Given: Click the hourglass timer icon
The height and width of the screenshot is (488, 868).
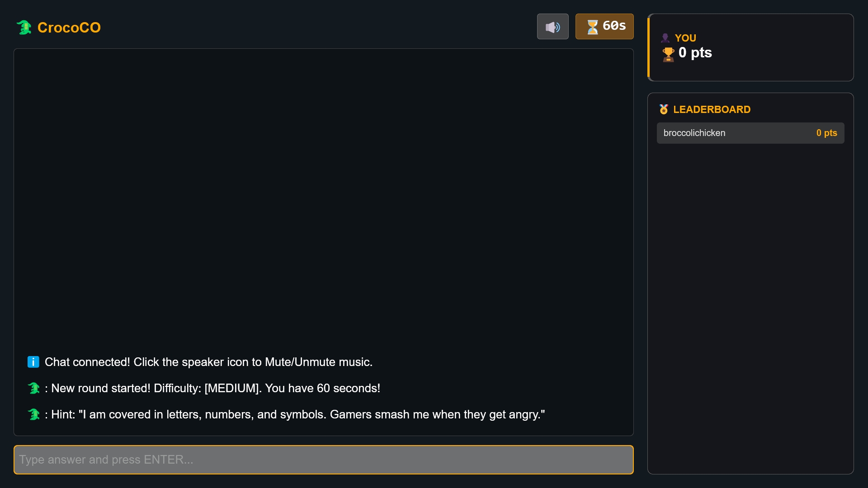Looking at the screenshot, I should [x=592, y=27].
